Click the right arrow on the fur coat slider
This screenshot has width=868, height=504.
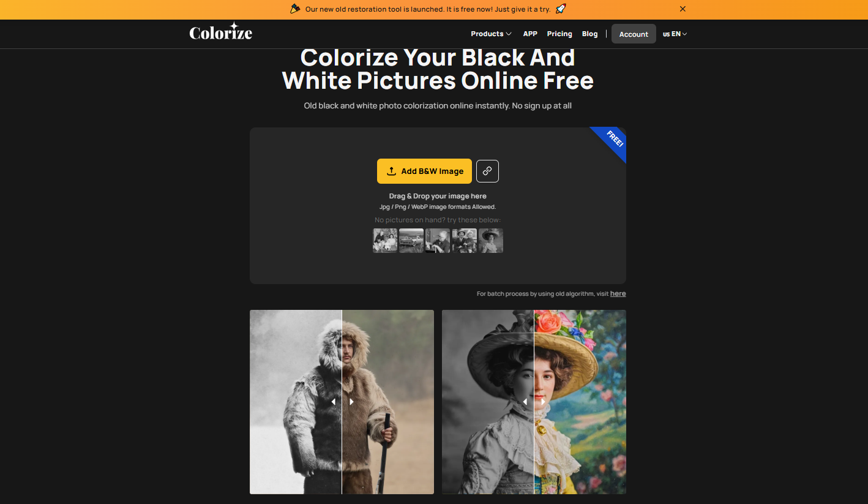(x=351, y=402)
